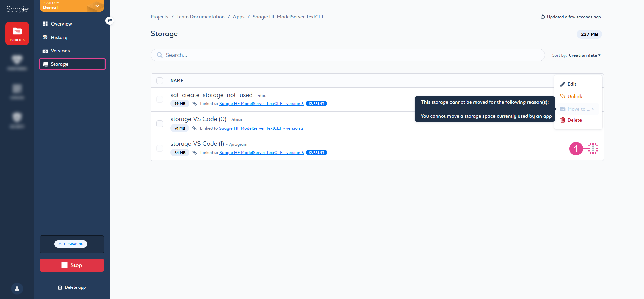Tick the storage VS Code (1) checkbox
Viewport: 644px width, 299px height.
pyautogui.click(x=160, y=148)
